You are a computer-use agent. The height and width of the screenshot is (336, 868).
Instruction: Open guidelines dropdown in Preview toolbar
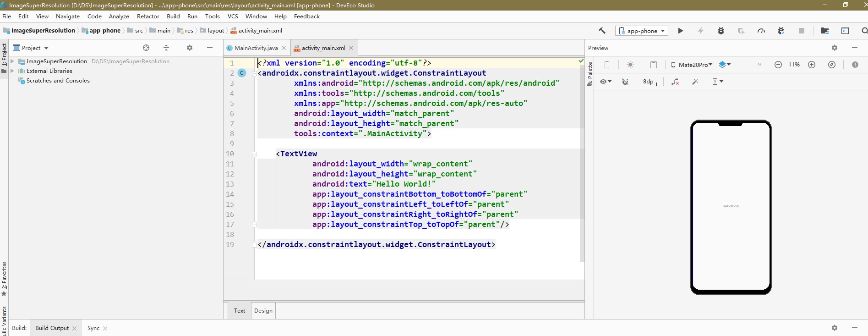tap(718, 82)
